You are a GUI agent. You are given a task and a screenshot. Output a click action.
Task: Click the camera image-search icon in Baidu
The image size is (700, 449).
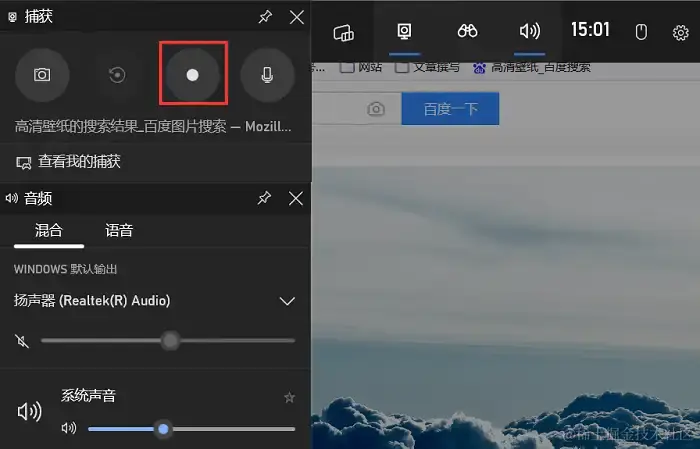point(376,109)
